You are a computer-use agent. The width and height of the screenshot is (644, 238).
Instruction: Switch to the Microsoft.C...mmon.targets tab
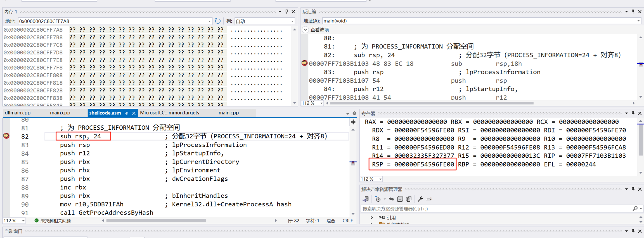(169, 113)
